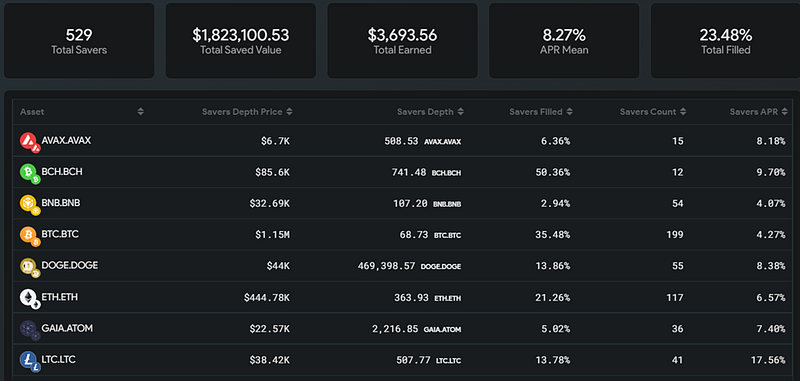Sort by Savers Depth Price arrows
Viewport: 800px width, 381px height.
pos(289,112)
